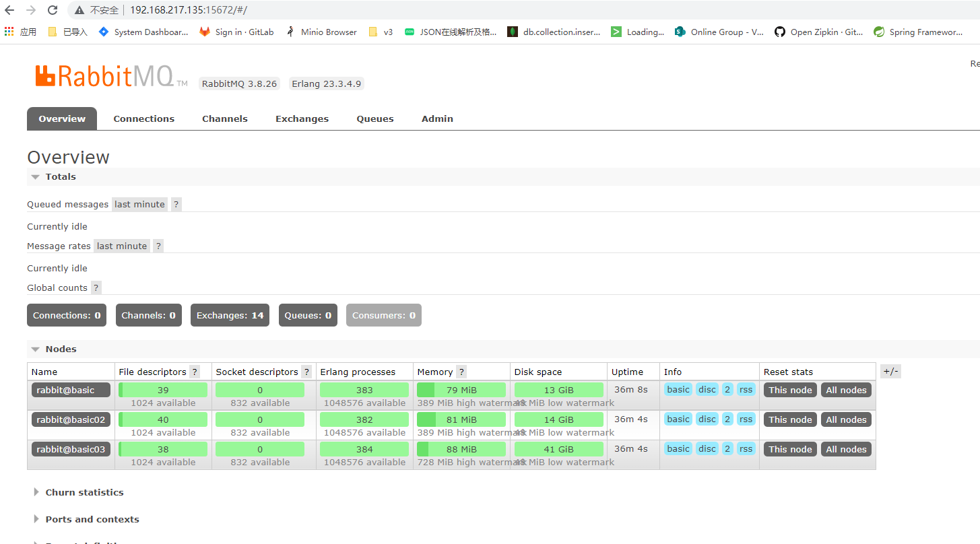980x544 pixels.
Task: Open the Queues tab
Action: 375,118
